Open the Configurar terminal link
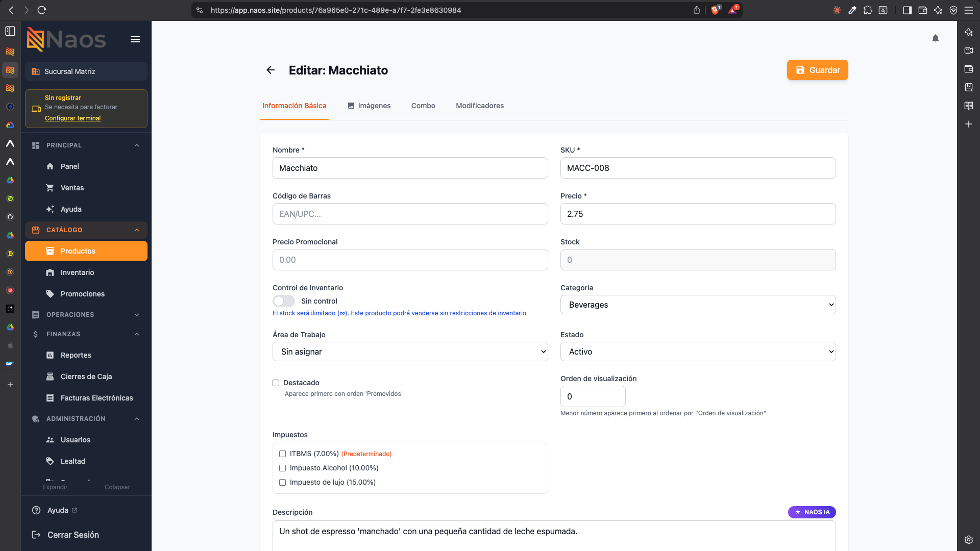The image size is (980, 551). pos(73,118)
